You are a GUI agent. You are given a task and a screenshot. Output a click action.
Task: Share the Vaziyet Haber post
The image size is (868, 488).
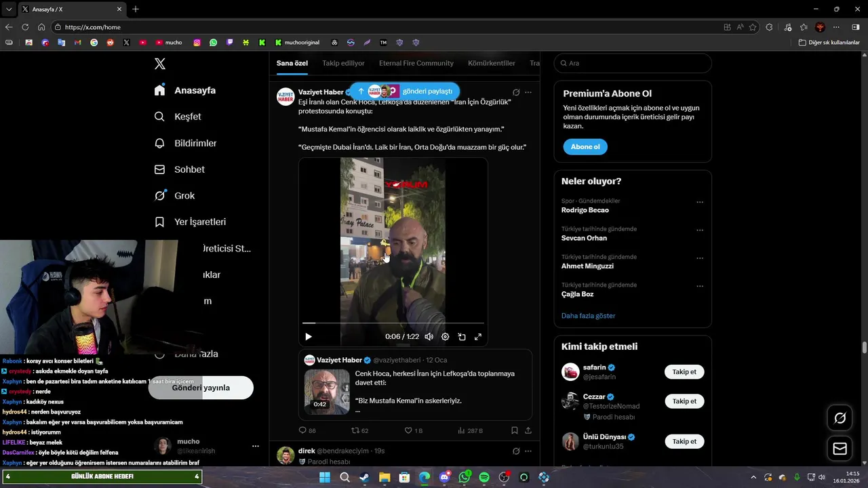coord(528,430)
